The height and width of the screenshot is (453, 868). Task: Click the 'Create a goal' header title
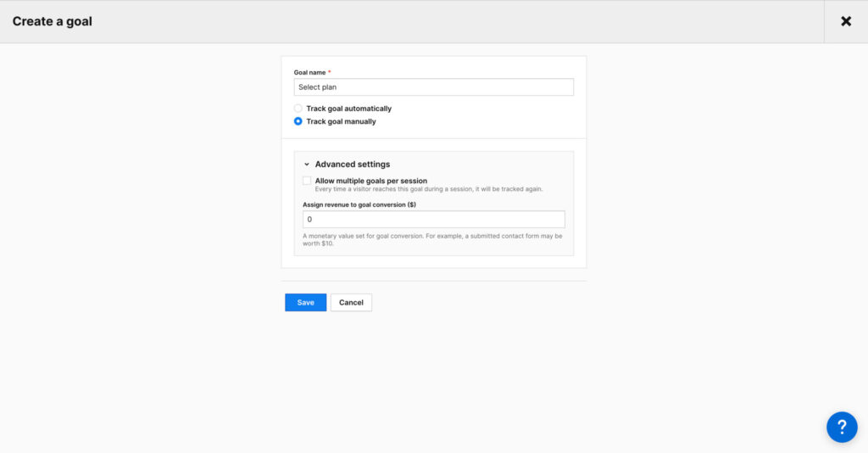click(53, 21)
